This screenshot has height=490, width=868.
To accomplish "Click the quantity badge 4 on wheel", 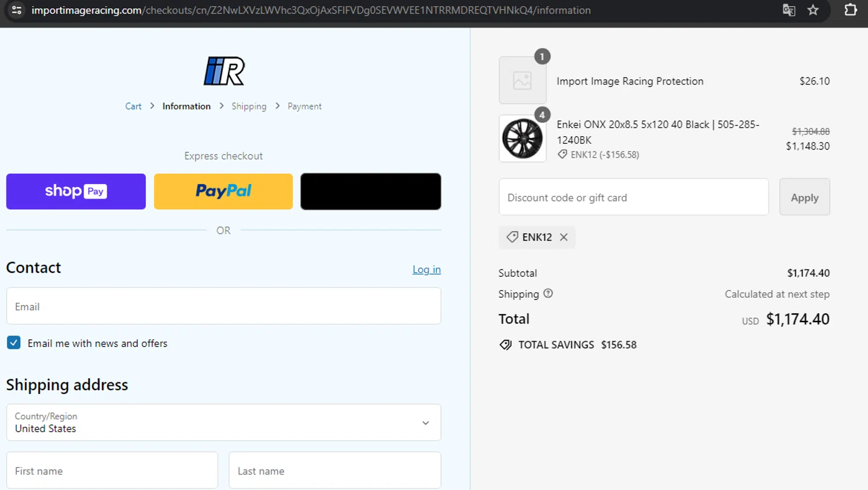I will [542, 115].
